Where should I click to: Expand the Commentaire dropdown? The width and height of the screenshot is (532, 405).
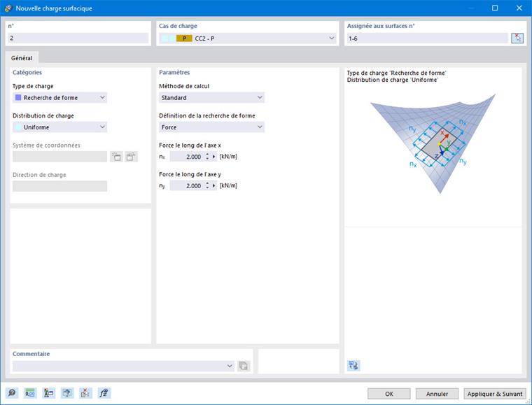pyautogui.click(x=230, y=366)
